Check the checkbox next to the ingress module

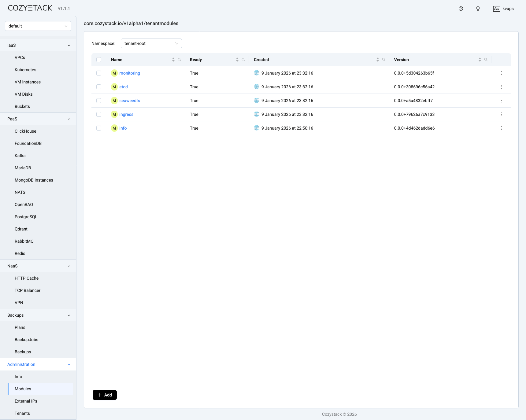(x=98, y=114)
